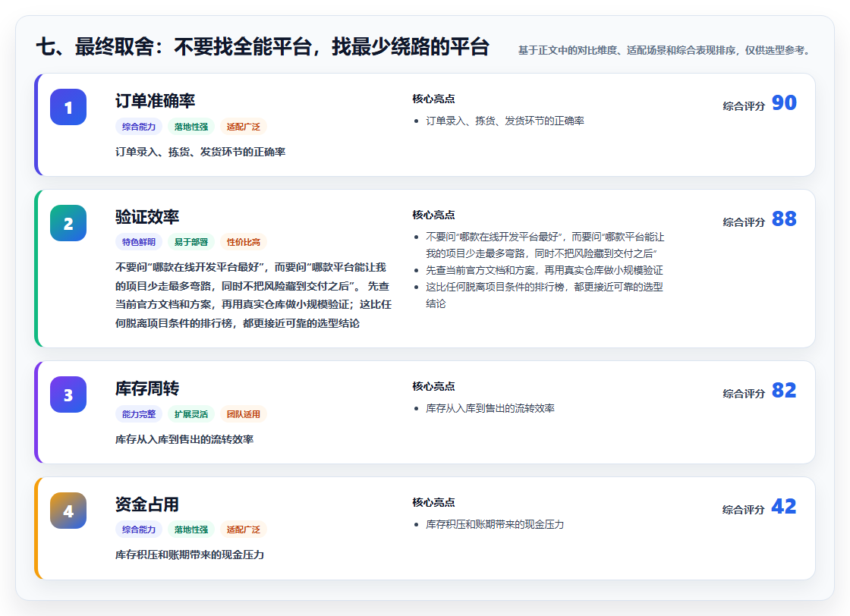Click the 易于部署 tag
Screen dimensions: 850x616
coord(191,242)
